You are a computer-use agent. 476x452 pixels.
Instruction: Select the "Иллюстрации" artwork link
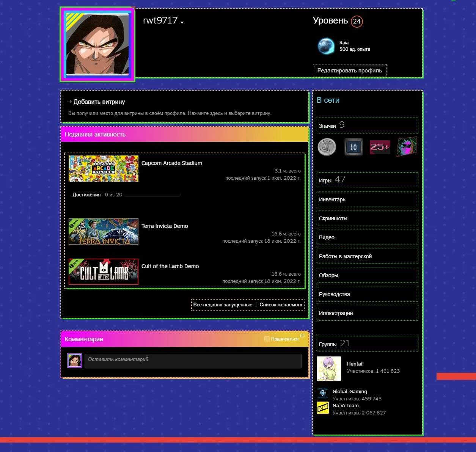(368, 313)
